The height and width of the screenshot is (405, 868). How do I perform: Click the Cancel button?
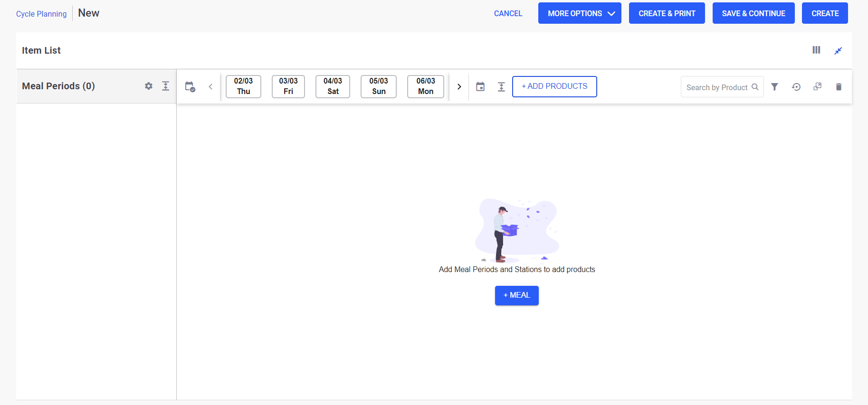[x=508, y=13]
